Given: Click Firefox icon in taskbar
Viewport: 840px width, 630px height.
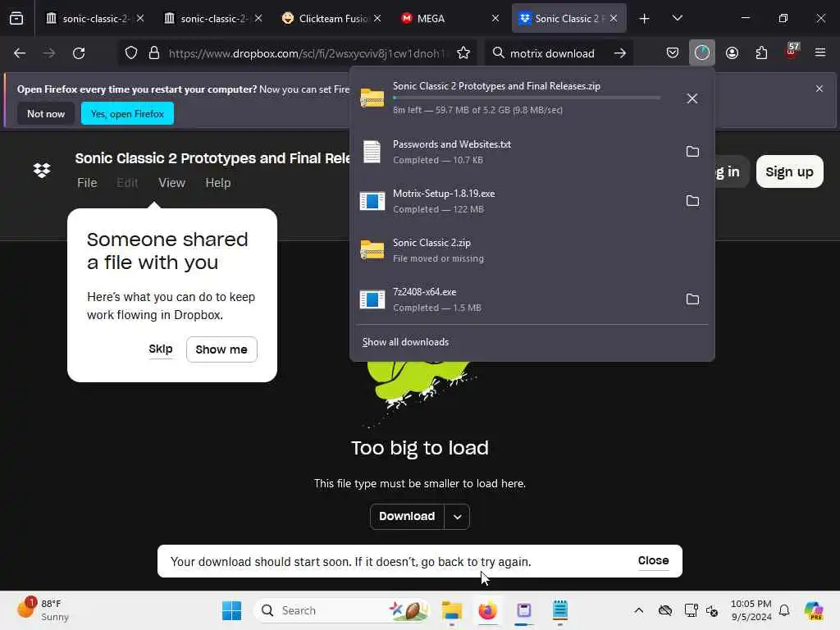Looking at the screenshot, I should pos(487,610).
